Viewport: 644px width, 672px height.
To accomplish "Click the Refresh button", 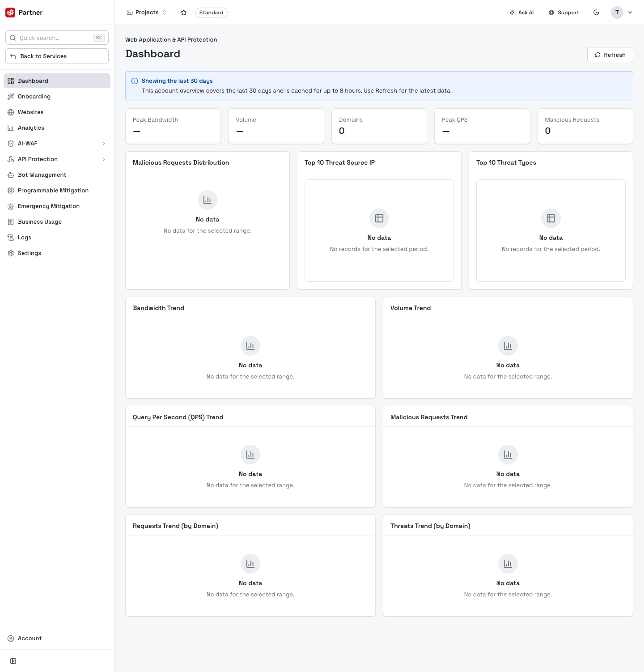I will click(x=610, y=55).
